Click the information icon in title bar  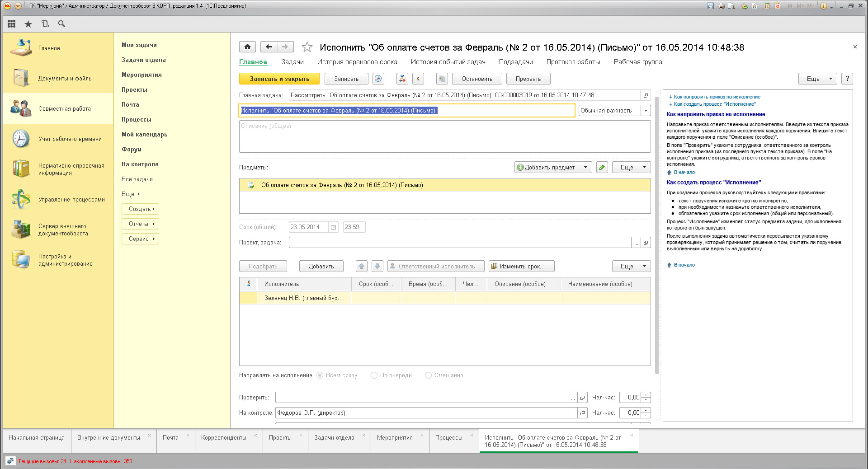tap(823, 6)
